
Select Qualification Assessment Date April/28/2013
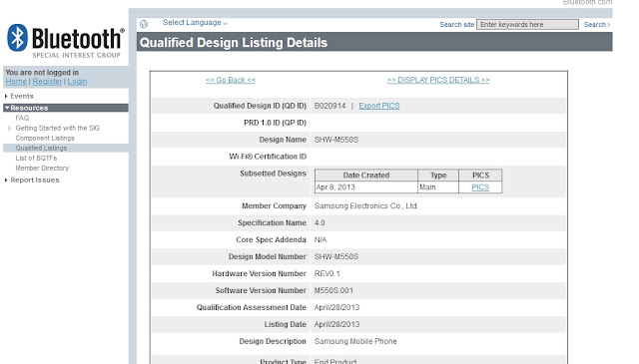336,307
